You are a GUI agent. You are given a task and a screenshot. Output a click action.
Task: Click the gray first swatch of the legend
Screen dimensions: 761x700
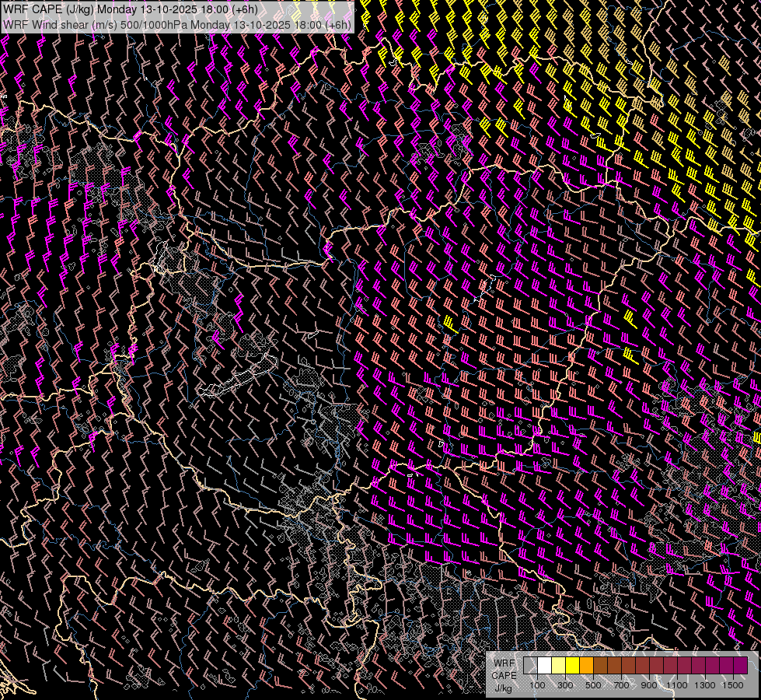(530, 665)
